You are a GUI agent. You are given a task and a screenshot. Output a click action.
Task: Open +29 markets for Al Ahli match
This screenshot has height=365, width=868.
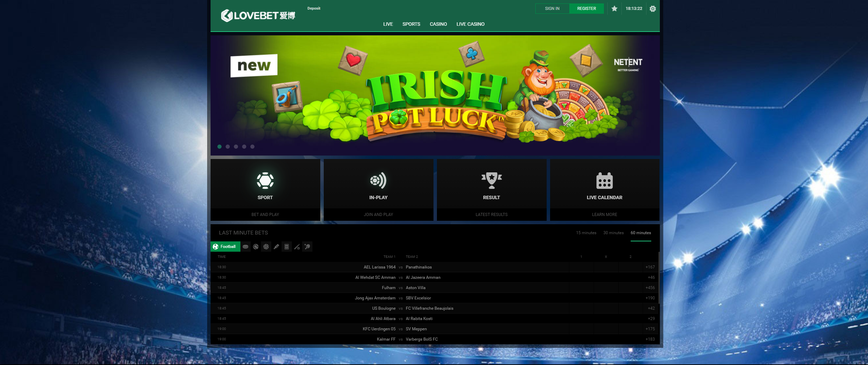click(651, 319)
